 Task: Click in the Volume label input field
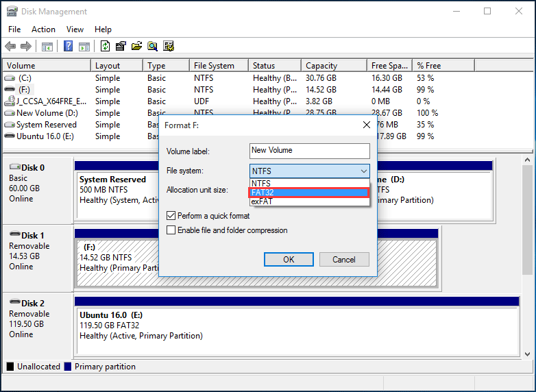tap(309, 151)
